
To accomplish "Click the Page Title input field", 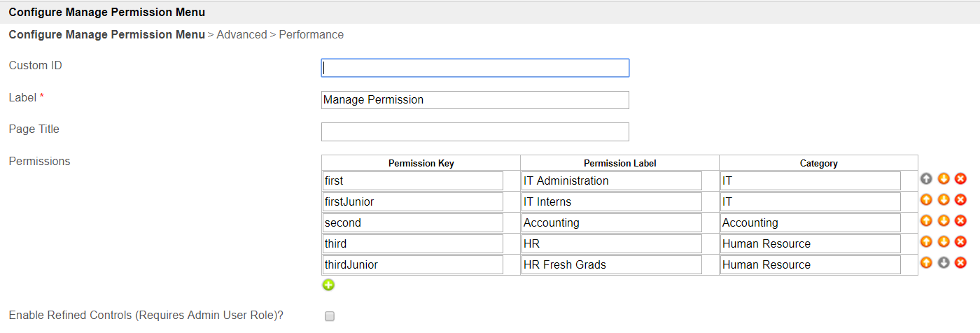I will pos(475,132).
